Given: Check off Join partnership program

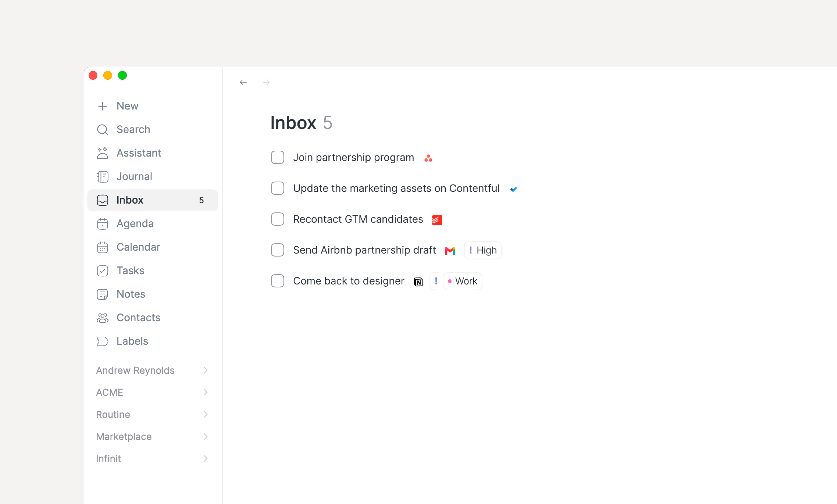Looking at the screenshot, I should coord(278,157).
